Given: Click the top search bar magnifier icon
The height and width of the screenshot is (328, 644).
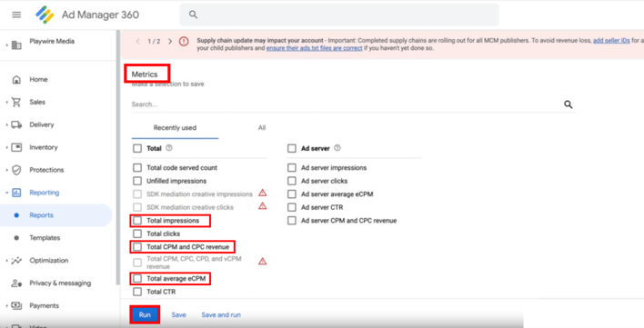Looking at the screenshot, I should (193, 15).
